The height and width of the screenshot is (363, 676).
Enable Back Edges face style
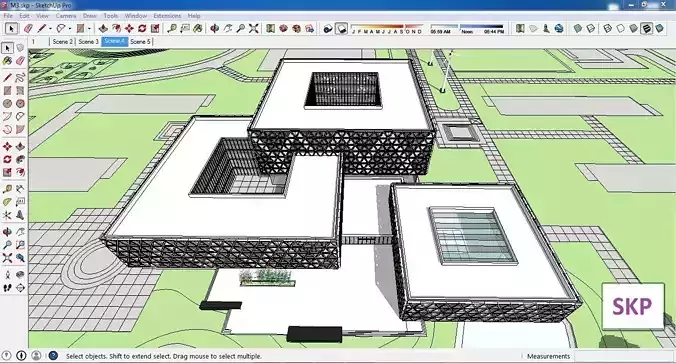(591, 29)
